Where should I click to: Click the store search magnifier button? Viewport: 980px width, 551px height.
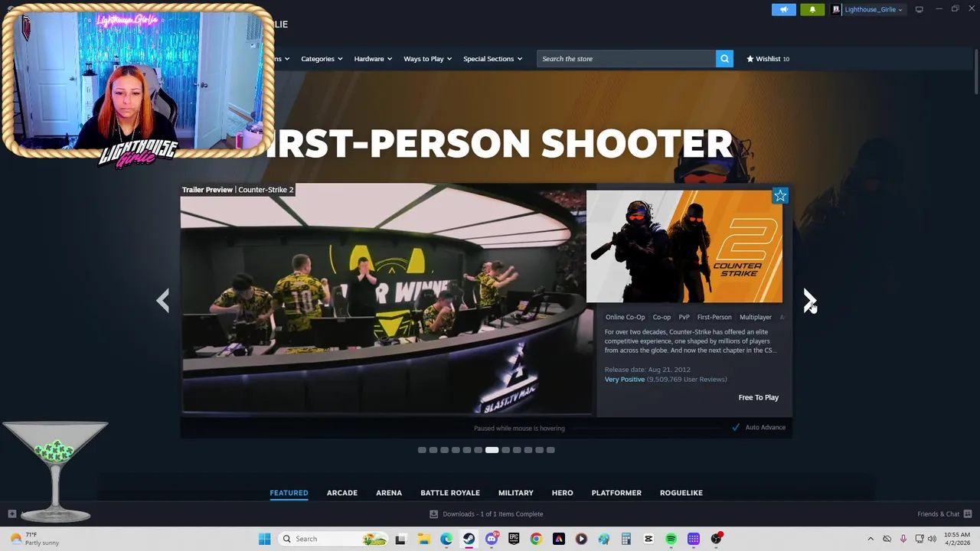724,59
